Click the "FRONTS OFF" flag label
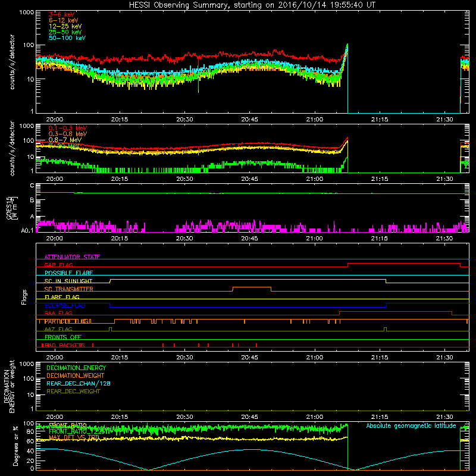The width and height of the screenshot is (476, 476). (x=63, y=337)
